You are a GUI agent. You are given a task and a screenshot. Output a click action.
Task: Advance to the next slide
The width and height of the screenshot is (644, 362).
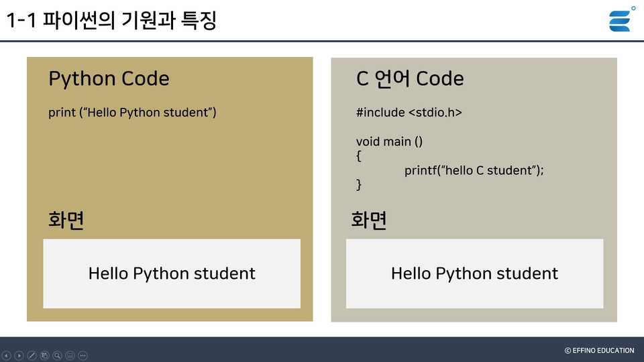pyautogui.click(x=19, y=355)
